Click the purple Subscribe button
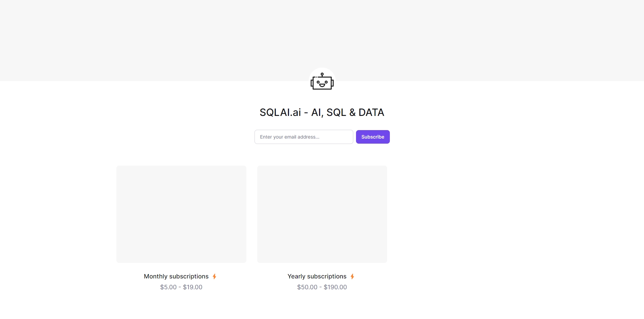Image resolution: width=644 pixels, height=319 pixels. click(x=373, y=137)
